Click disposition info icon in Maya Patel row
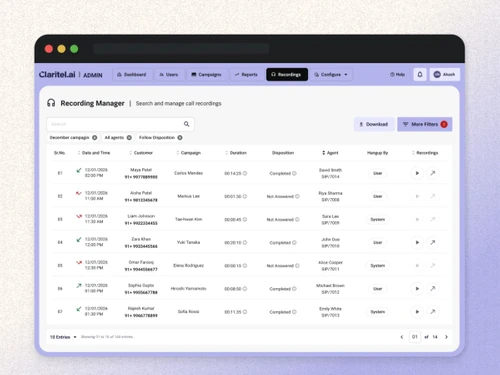The width and height of the screenshot is (500, 375). (294, 173)
